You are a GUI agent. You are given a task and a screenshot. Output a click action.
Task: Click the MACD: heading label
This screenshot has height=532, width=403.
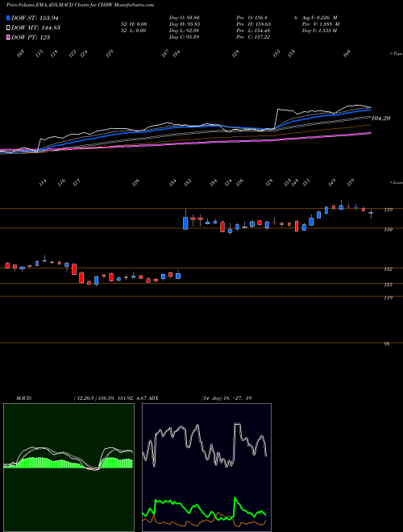24,397
